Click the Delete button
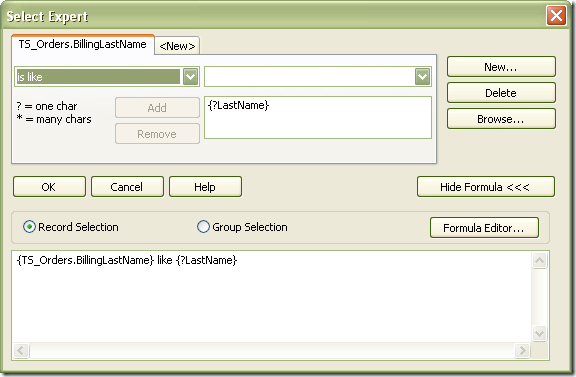The width and height of the screenshot is (576, 377). [501, 93]
